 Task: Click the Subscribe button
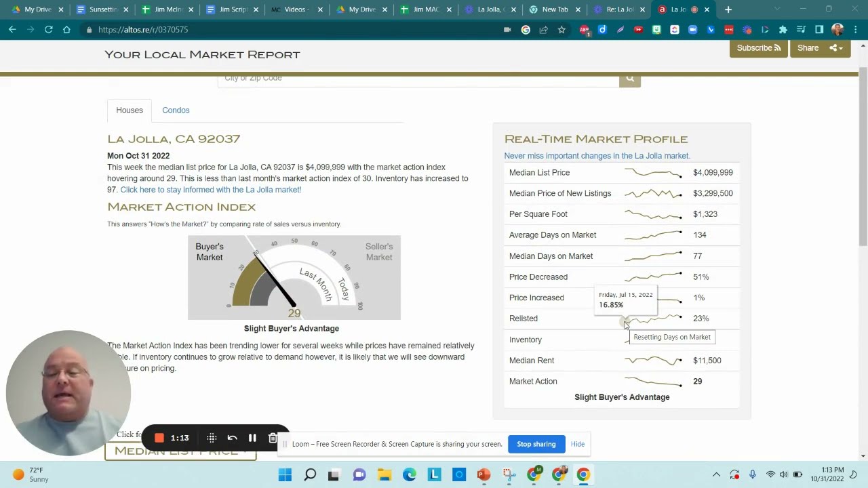758,48
